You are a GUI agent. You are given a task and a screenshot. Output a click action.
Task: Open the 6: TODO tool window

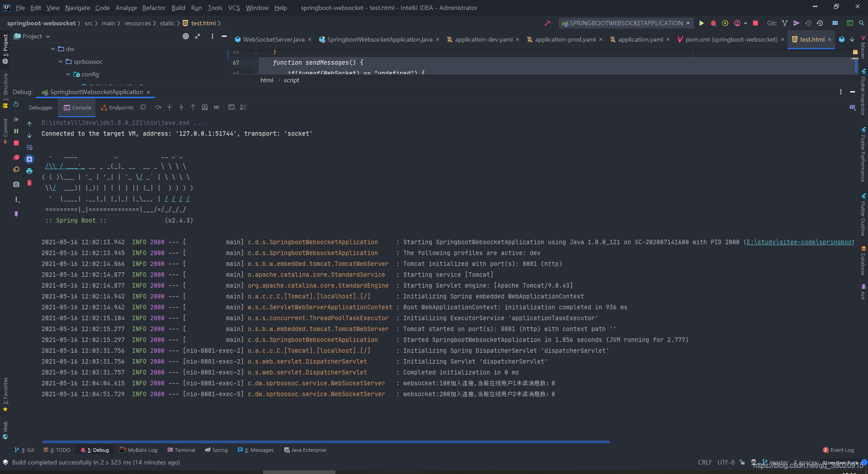pyautogui.click(x=57, y=450)
